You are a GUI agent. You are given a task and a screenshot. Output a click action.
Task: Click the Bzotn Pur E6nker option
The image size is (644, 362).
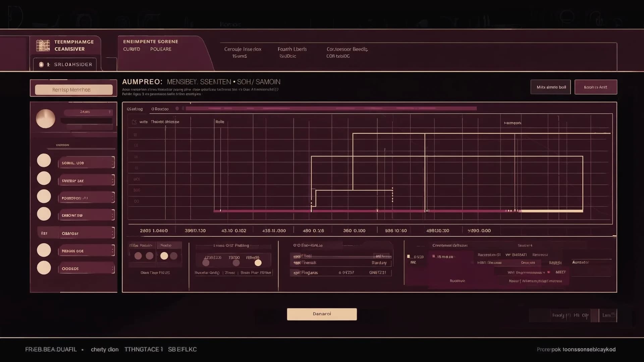click(x=256, y=273)
